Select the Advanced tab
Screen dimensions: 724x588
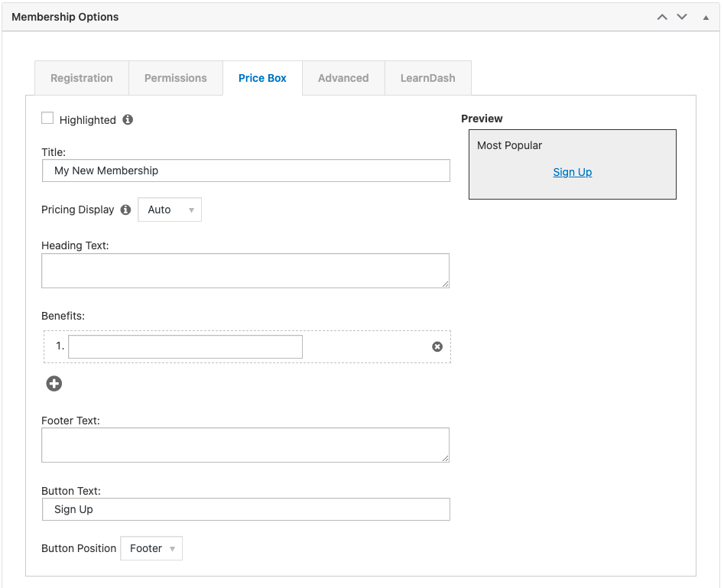pyautogui.click(x=343, y=78)
